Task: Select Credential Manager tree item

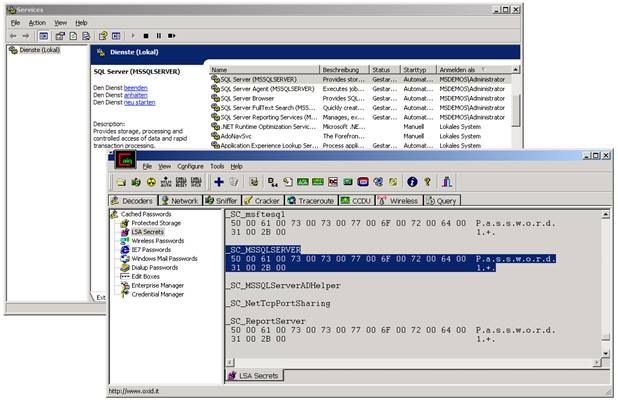Action: [158, 294]
